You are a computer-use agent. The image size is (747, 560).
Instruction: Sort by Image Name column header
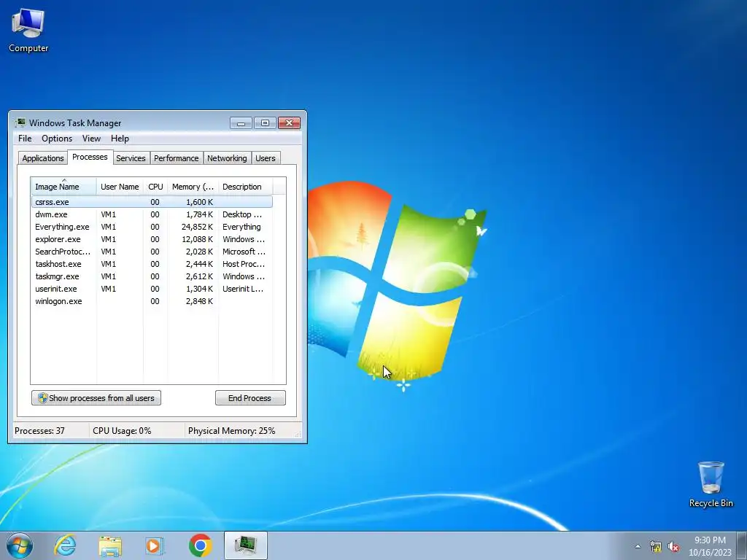coord(63,186)
